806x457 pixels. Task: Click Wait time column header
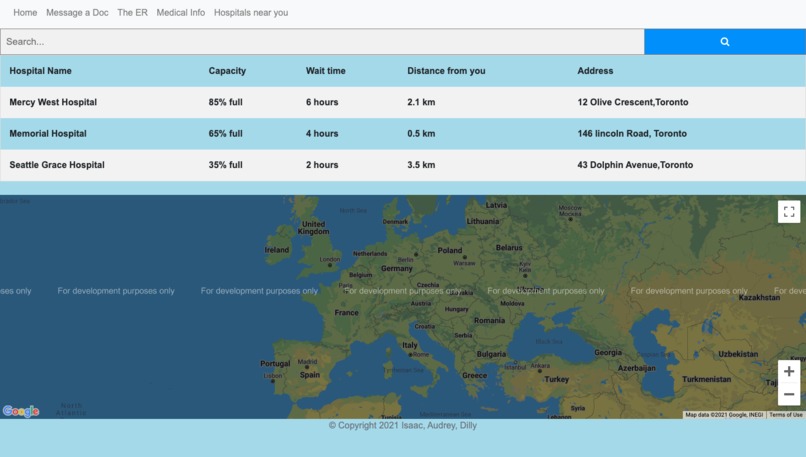(325, 71)
